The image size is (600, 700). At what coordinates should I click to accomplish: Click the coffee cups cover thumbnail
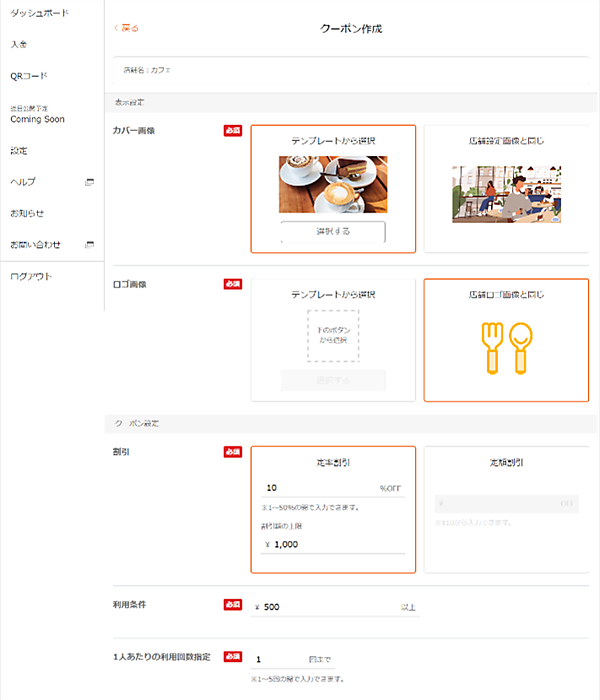pyautogui.click(x=333, y=184)
